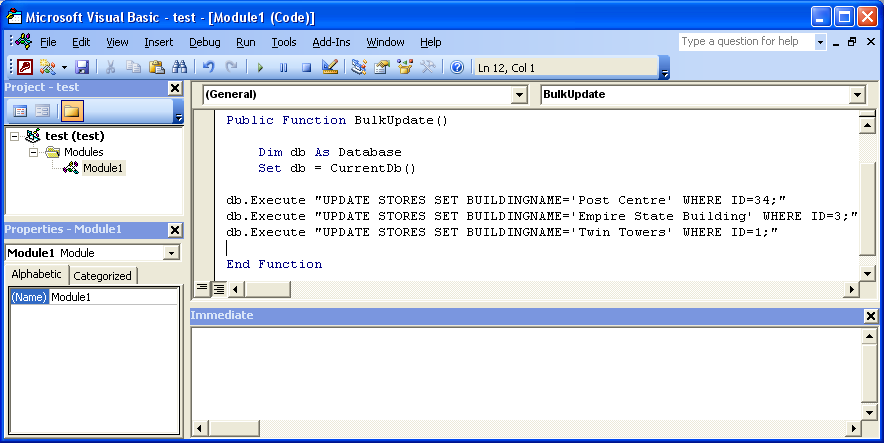
Task: Click the Break pause icon
Action: point(284,68)
